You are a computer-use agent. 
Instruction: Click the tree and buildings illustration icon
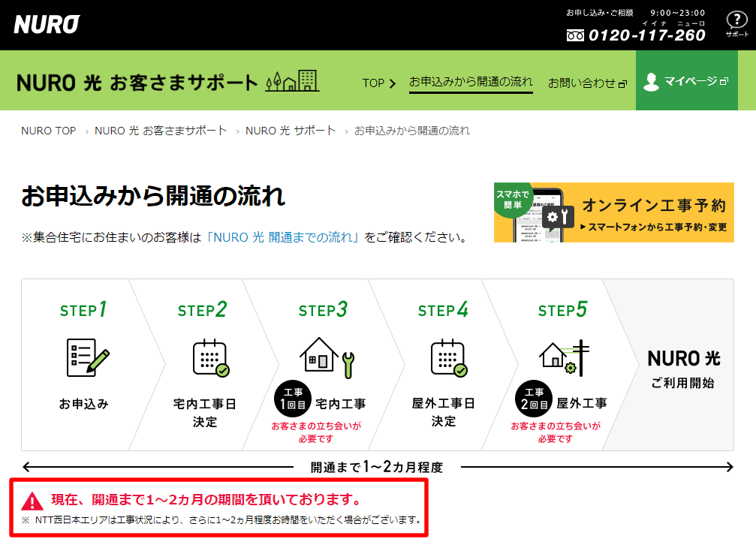292,80
